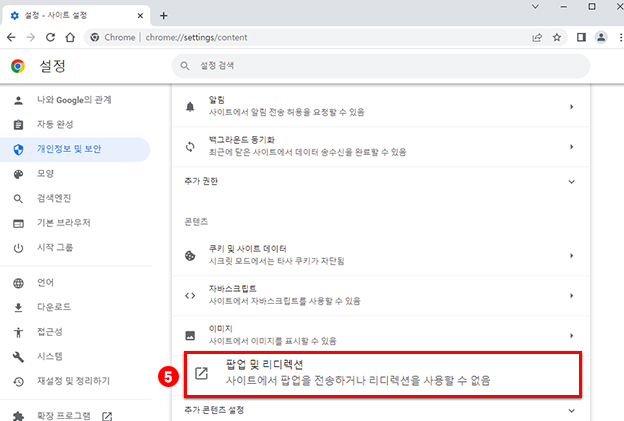Open the profile avatar icon
Viewport: 624px width, 421px height.
point(601,37)
